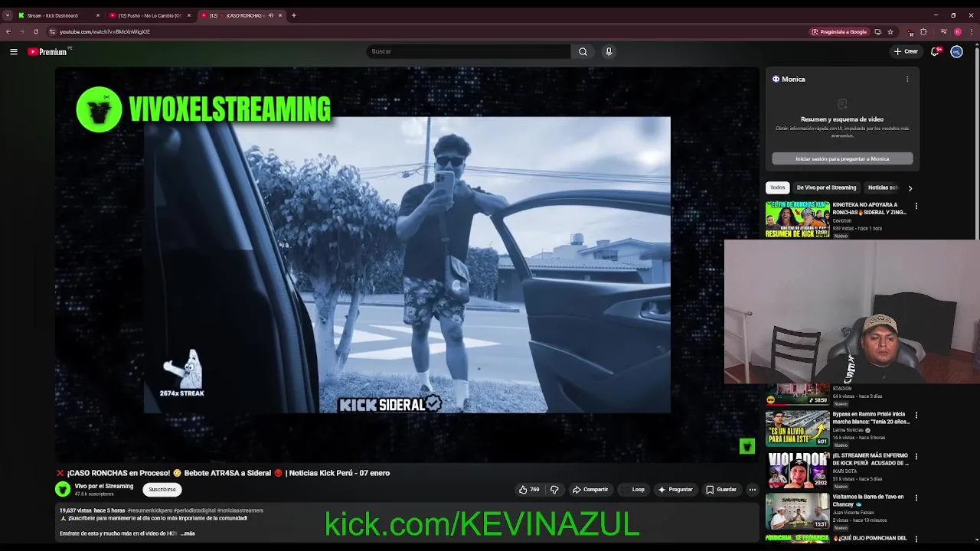Open options for Bypass en Ramiro Prialé video

tap(916, 415)
